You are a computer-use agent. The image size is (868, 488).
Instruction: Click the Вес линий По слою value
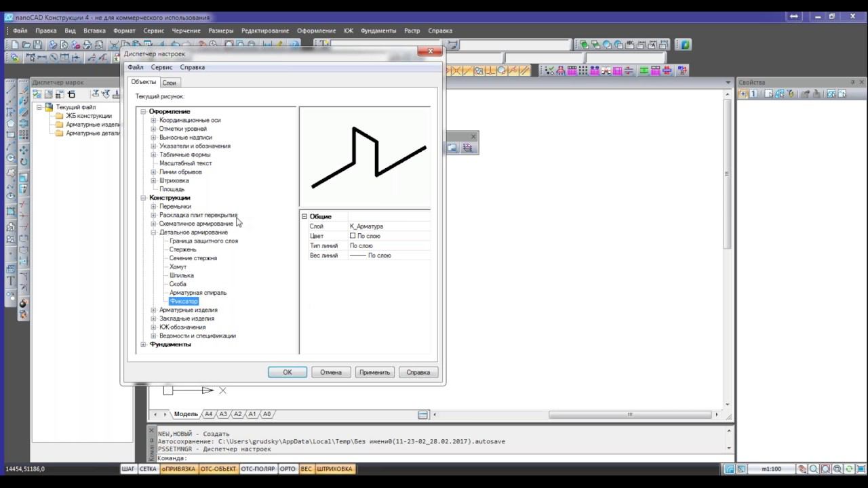pyautogui.click(x=389, y=256)
